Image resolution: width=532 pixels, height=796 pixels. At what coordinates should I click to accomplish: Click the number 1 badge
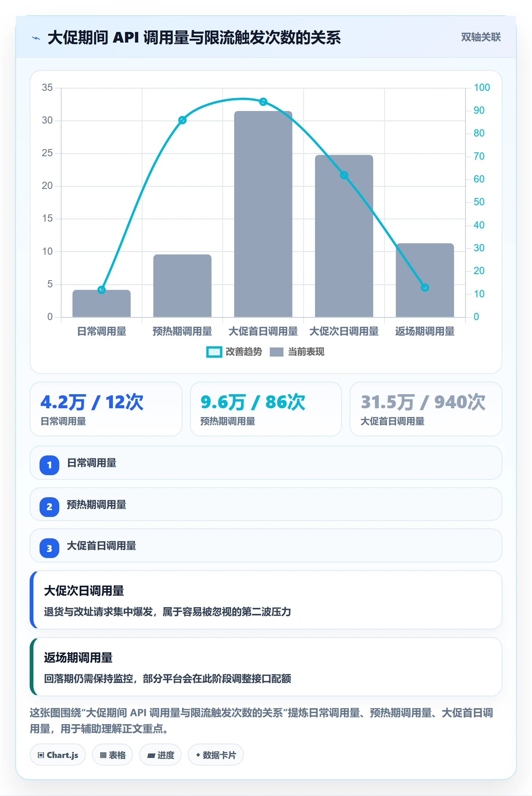click(x=49, y=465)
